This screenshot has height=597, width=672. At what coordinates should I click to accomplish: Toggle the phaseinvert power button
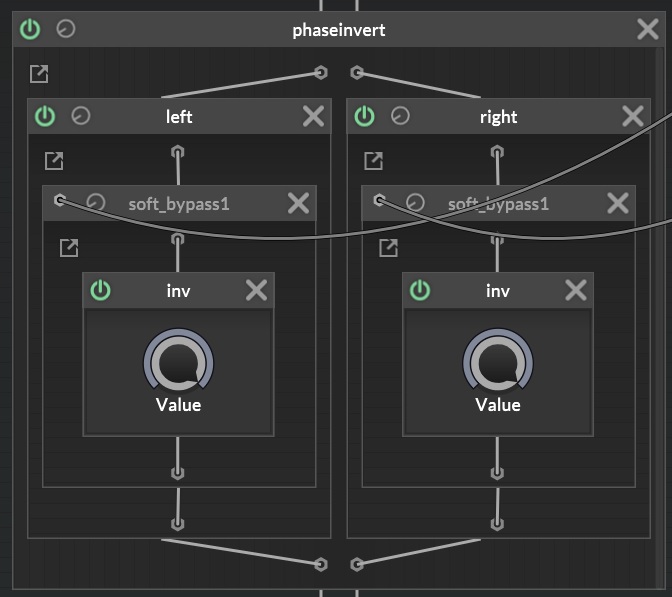click(x=30, y=29)
